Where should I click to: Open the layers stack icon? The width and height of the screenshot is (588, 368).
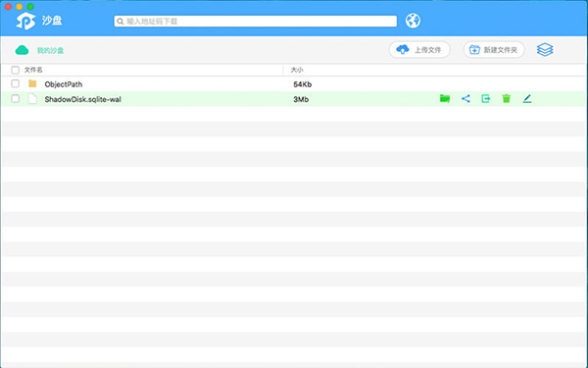point(545,50)
